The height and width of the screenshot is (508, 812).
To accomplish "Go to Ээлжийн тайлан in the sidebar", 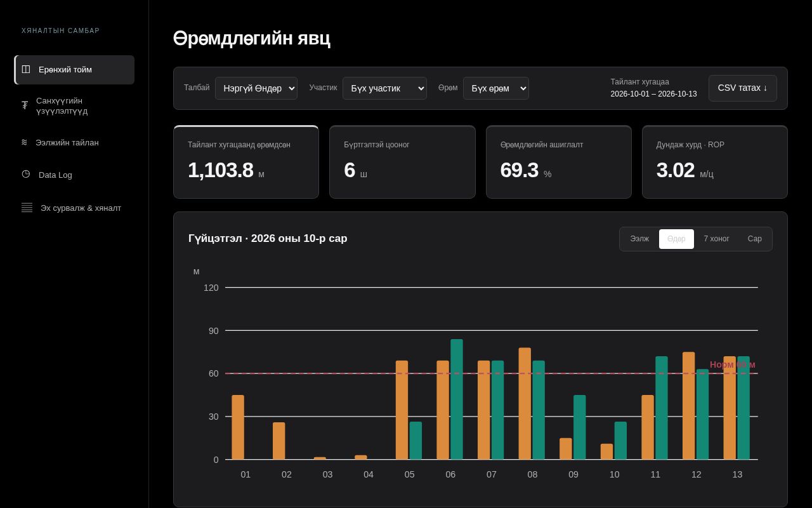I will [75, 143].
